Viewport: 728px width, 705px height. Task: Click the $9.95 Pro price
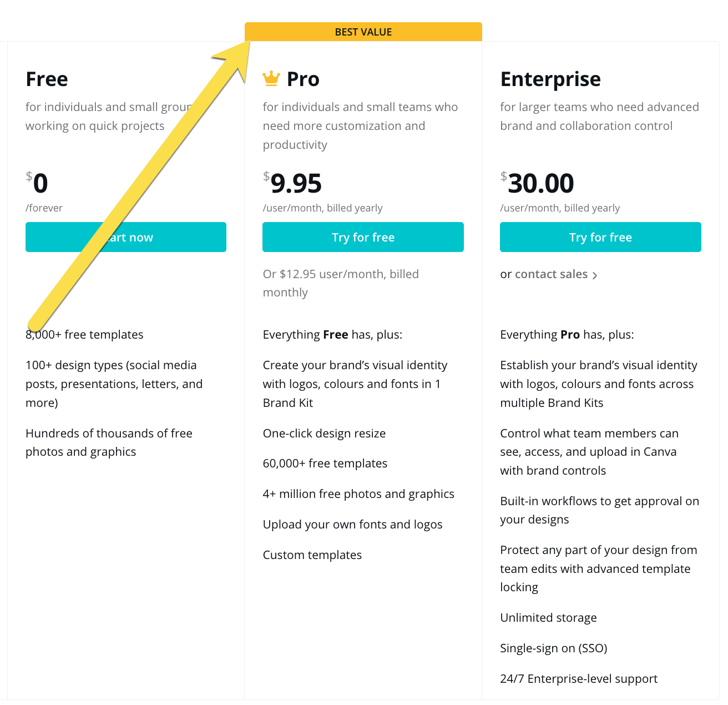(x=292, y=183)
